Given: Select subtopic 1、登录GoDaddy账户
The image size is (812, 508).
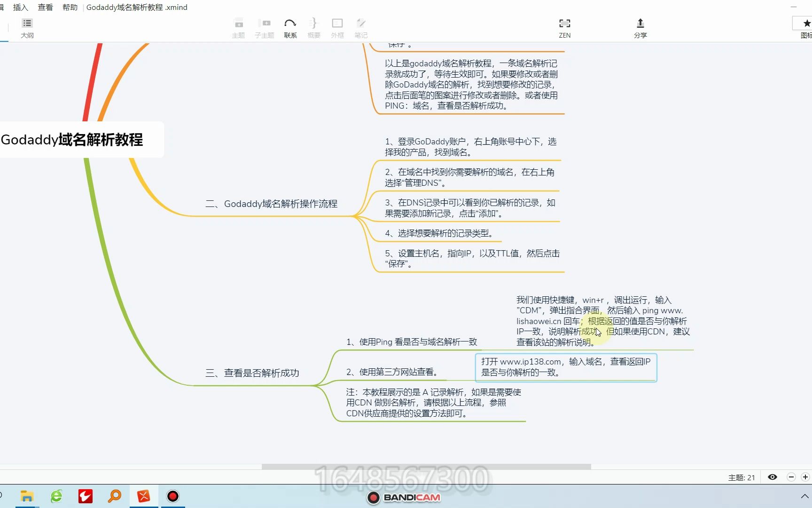Looking at the screenshot, I should pos(470,147).
